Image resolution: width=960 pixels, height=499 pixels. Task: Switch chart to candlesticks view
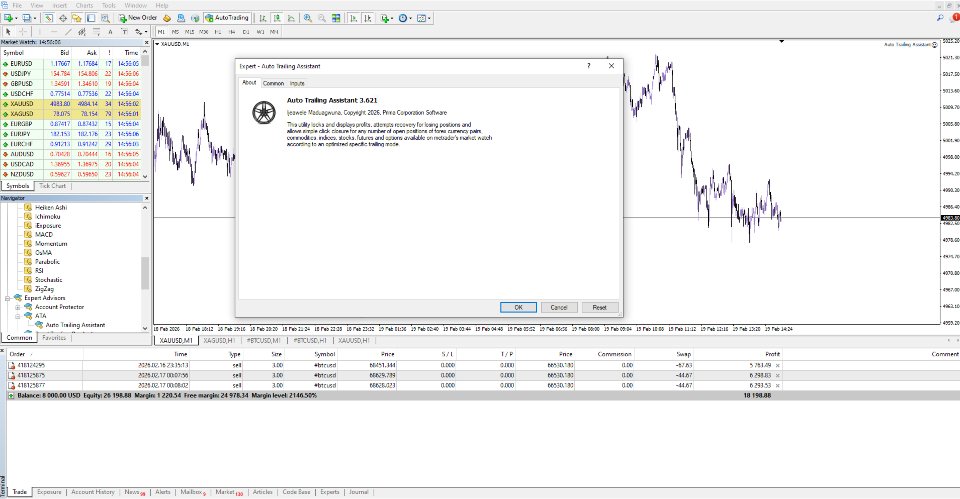(x=277, y=18)
